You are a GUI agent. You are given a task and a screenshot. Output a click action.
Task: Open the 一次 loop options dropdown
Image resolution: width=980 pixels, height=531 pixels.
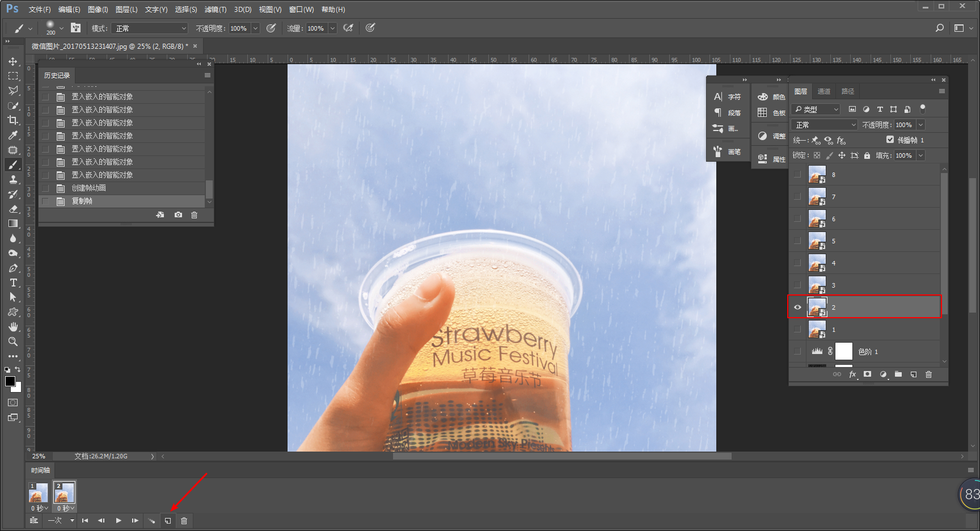(x=61, y=520)
